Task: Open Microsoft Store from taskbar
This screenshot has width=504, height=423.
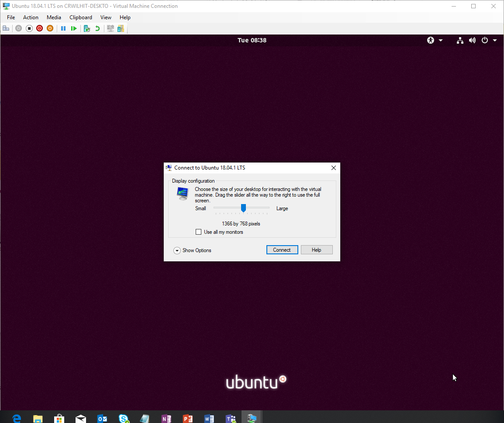Action: [59, 418]
